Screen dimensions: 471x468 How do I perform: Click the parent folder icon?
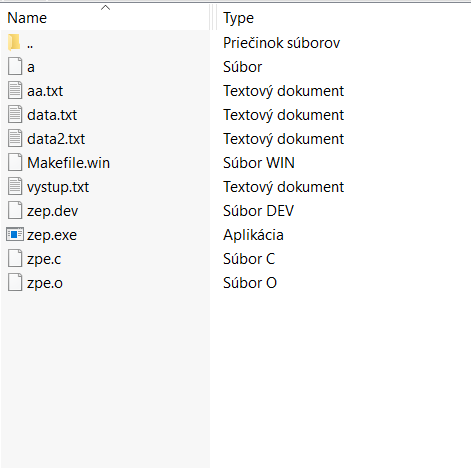point(14,42)
